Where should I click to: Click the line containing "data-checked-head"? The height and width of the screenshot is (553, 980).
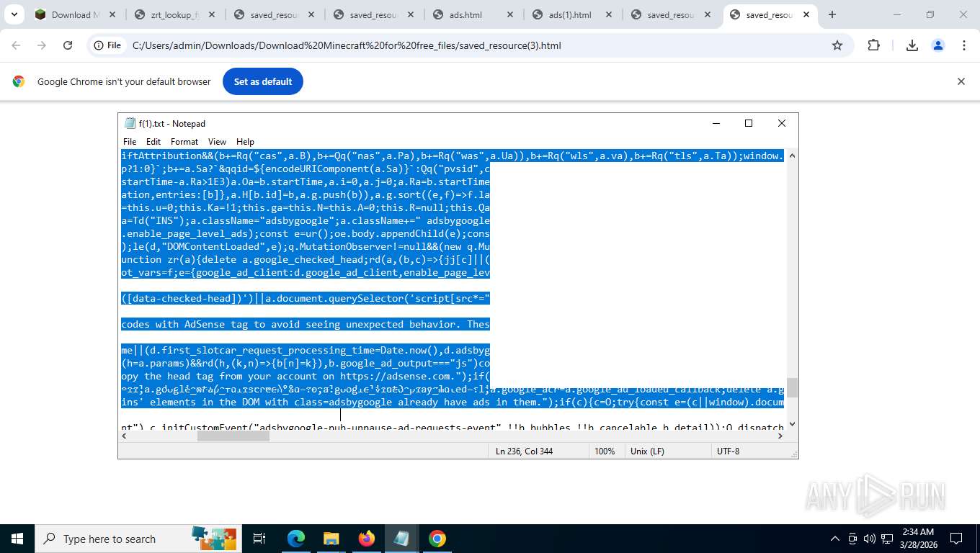[x=306, y=298]
